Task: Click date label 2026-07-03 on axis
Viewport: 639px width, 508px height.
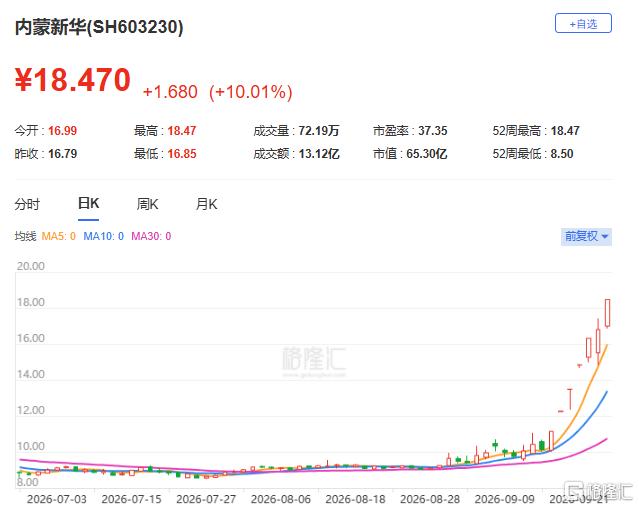Action: click(57, 499)
